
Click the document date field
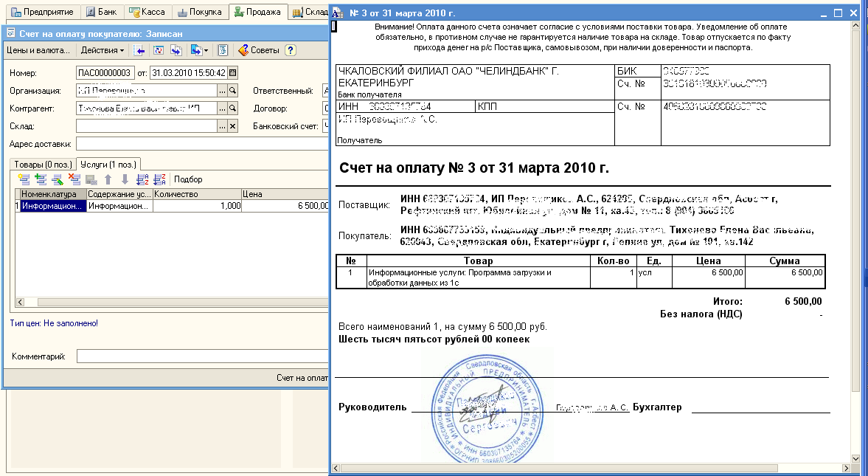(x=189, y=73)
